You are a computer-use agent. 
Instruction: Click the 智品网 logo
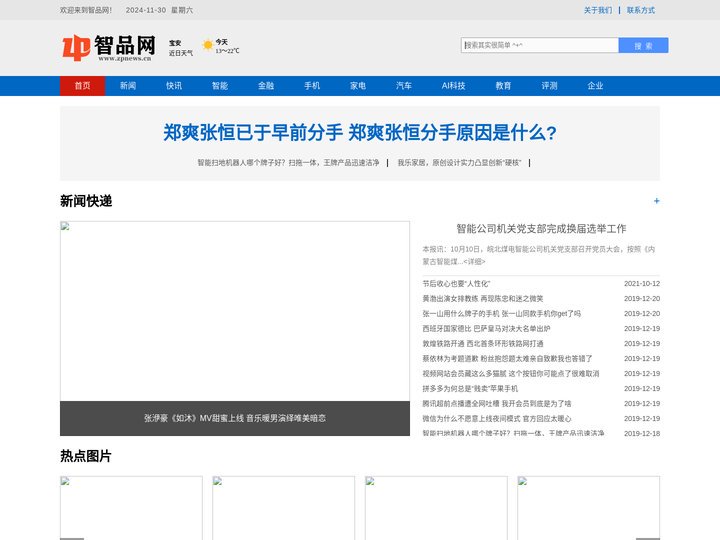coord(109,48)
